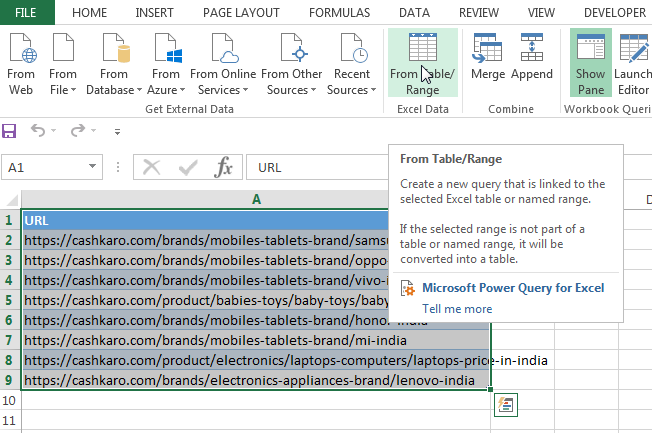Launch the Query Editor

(x=633, y=63)
